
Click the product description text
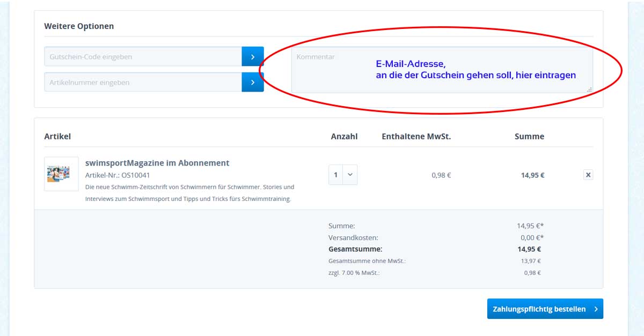189,193
